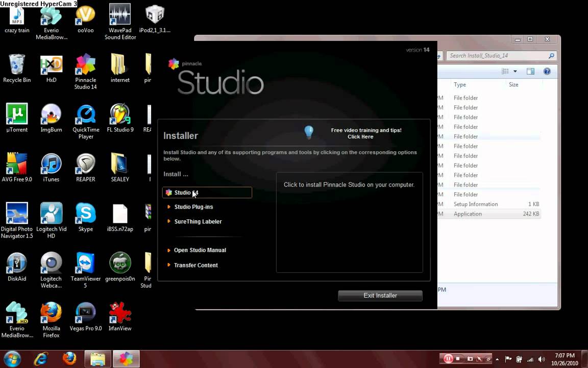Select Digital Photo Navigator 1.5 shortcut
This screenshot has width=588, height=368.
coord(17,220)
